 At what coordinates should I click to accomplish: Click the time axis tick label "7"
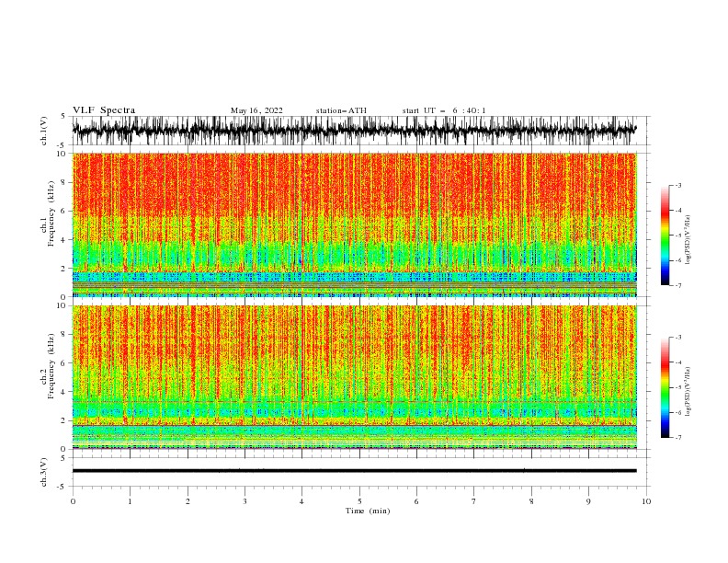click(474, 501)
